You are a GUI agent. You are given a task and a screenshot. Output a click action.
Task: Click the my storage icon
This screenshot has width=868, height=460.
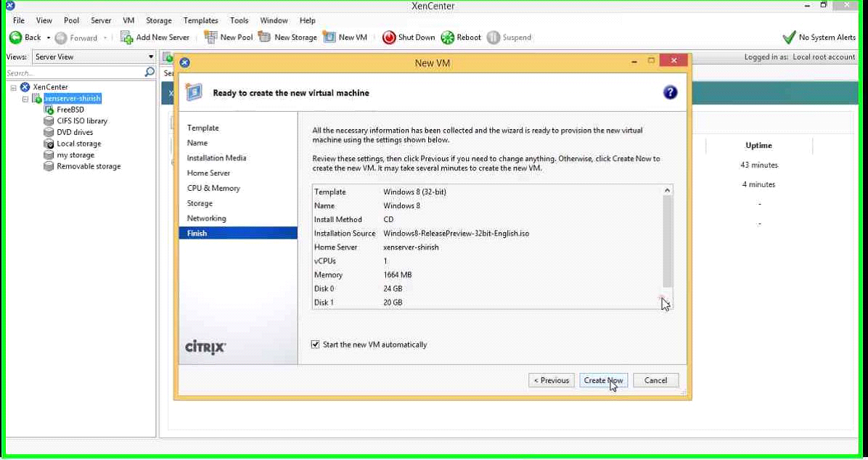coord(49,155)
